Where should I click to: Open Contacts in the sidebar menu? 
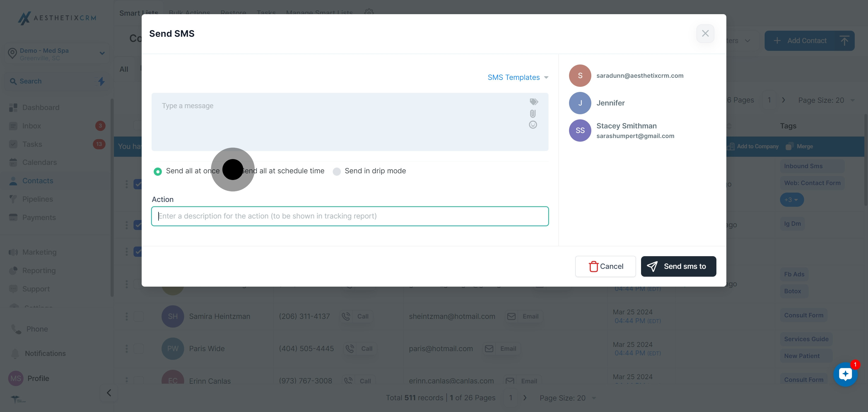click(38, 181)
